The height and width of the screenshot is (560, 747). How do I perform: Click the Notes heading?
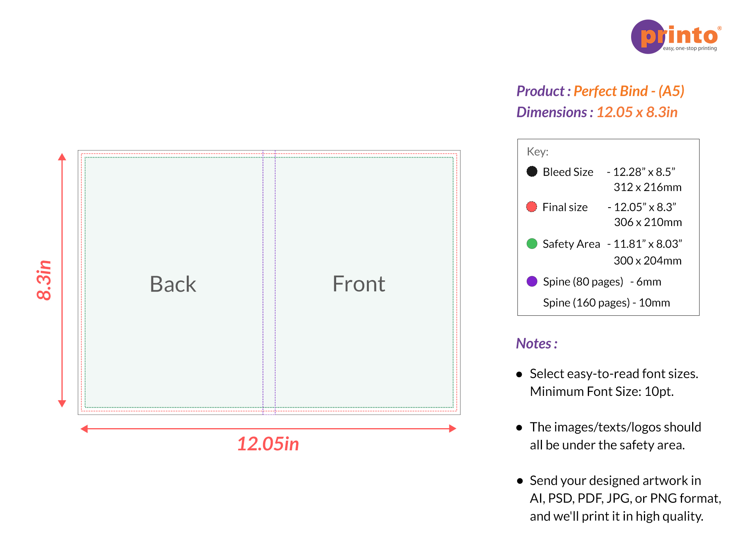537,343
